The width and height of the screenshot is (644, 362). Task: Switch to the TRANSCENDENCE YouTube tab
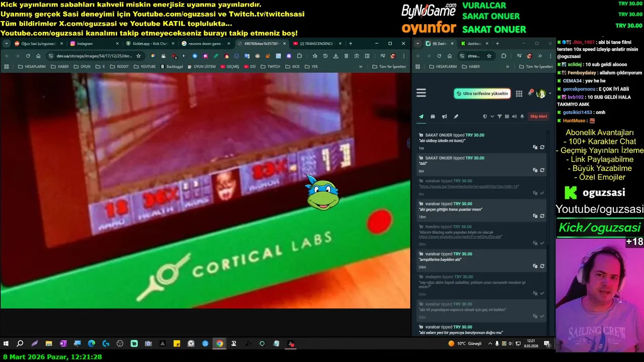point(316,44)
